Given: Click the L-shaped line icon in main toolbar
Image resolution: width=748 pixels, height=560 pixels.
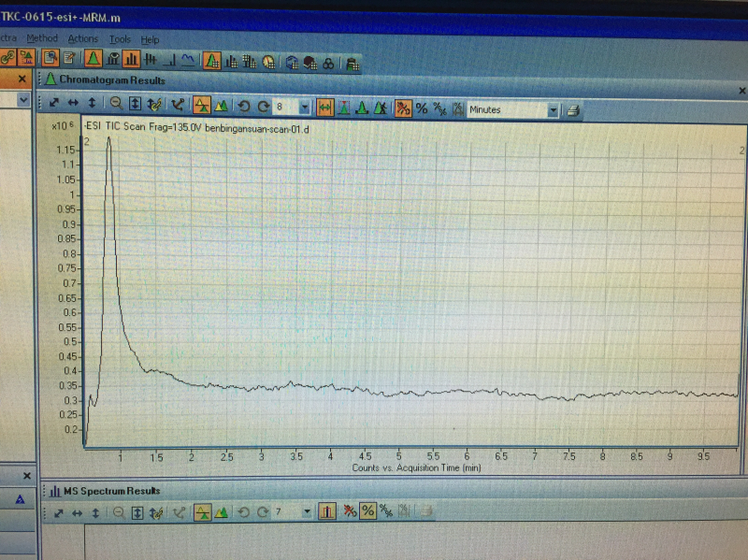Looking at the screenshot, I should click(169, 60).
